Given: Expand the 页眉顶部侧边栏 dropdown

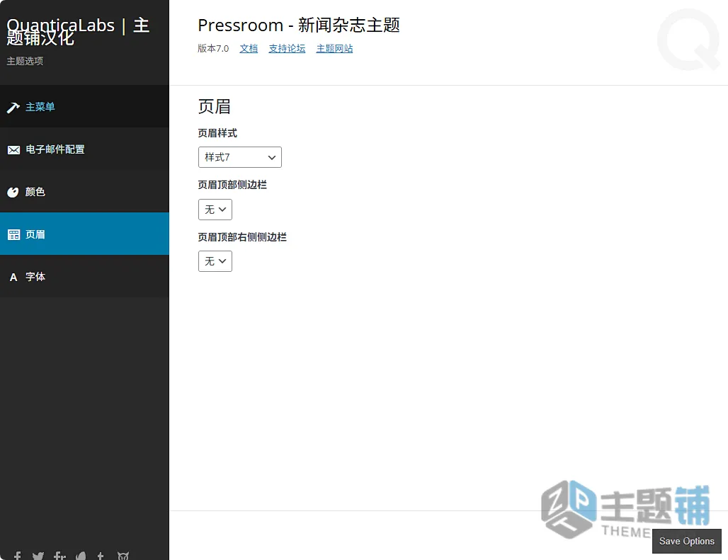Looking at the screenshot, I should click(x=215, y=210).
